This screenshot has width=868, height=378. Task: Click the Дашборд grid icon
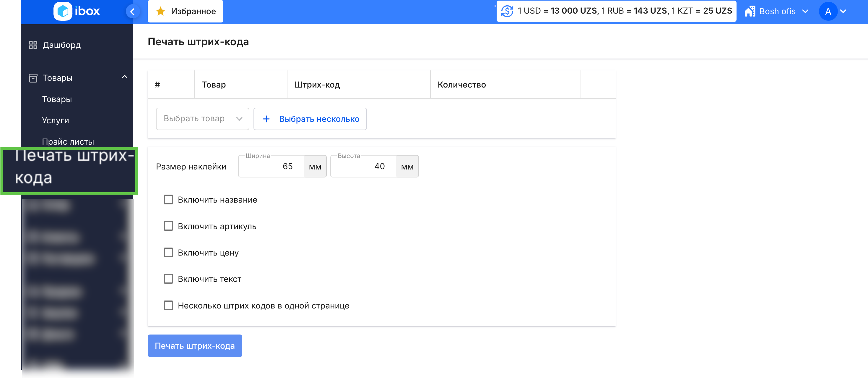click(33, 45)
